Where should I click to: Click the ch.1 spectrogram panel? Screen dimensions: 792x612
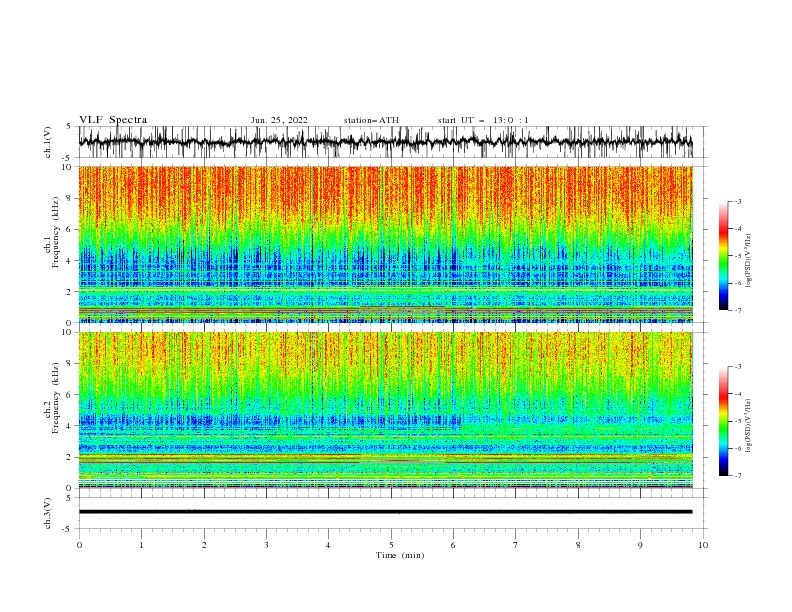coord(386,244)
